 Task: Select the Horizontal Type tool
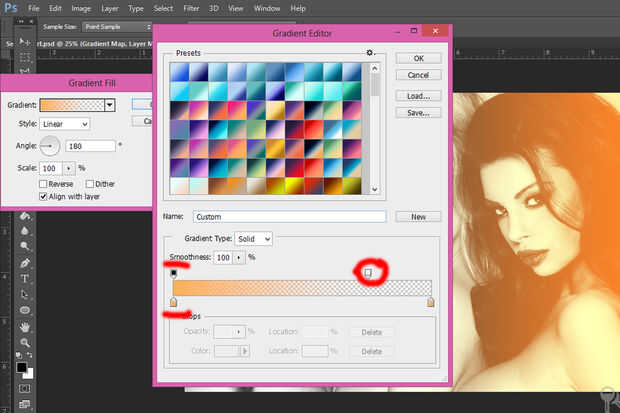click(x=25, y=278)
